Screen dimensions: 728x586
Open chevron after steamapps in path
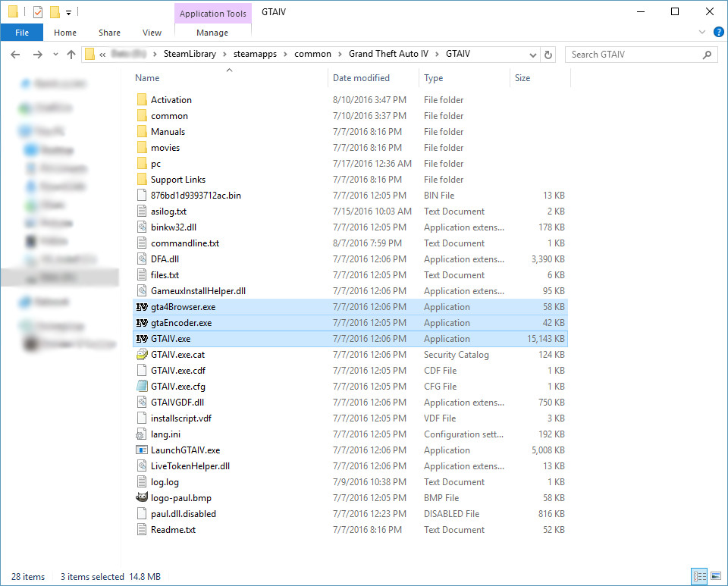pyautogui.click(x=286, y=55)
